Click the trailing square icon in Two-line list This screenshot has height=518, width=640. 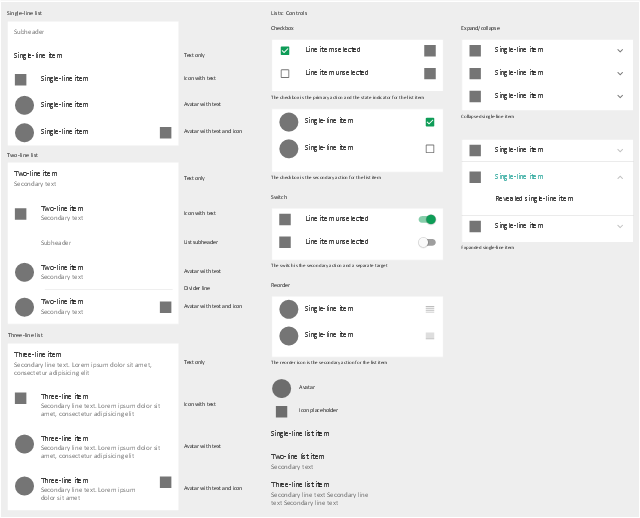pyautogui.click(x=165, y=307)
